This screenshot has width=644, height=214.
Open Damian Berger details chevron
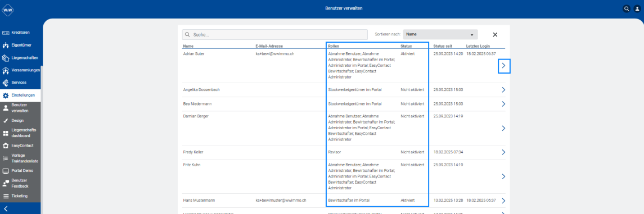pos(503,128)
